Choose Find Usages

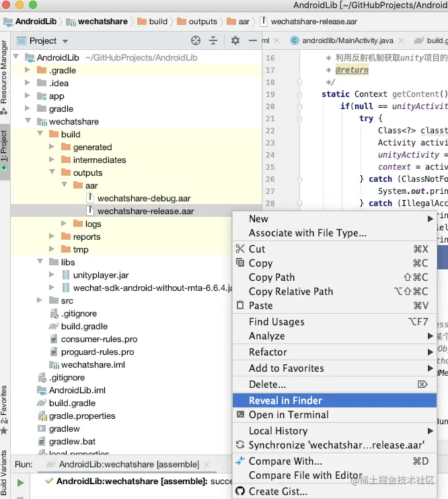(334, 322)
